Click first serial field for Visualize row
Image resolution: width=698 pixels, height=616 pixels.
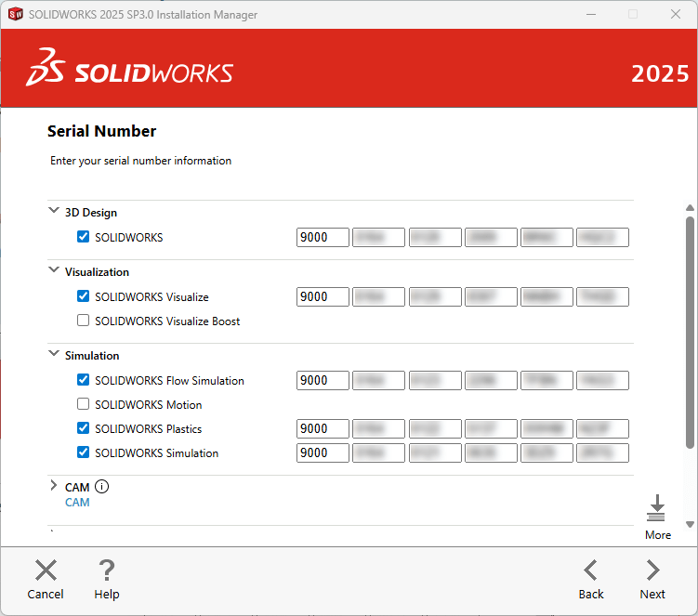(x=323, y=297)
